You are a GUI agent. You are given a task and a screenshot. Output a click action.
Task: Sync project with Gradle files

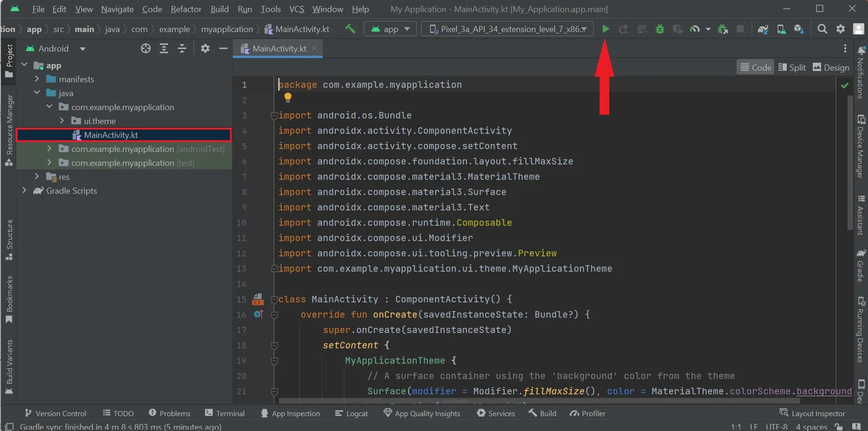pyautogui.click(x=763, y=29)
